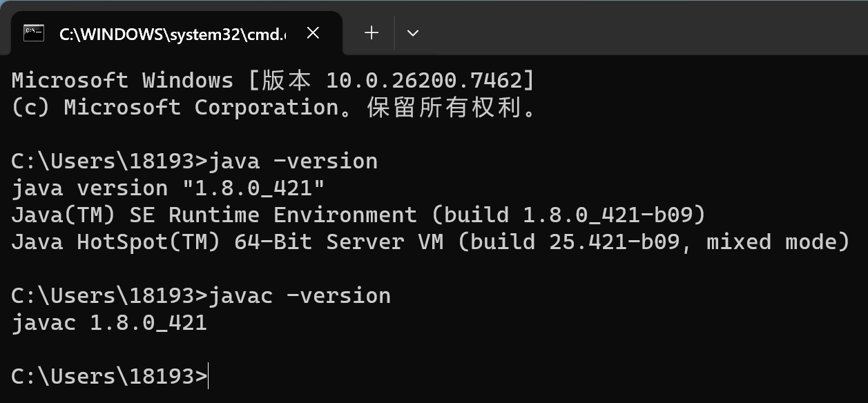Click the java version "1.8.0_421" output
Screen dimensions: 868x403
[x=168, y=188]
